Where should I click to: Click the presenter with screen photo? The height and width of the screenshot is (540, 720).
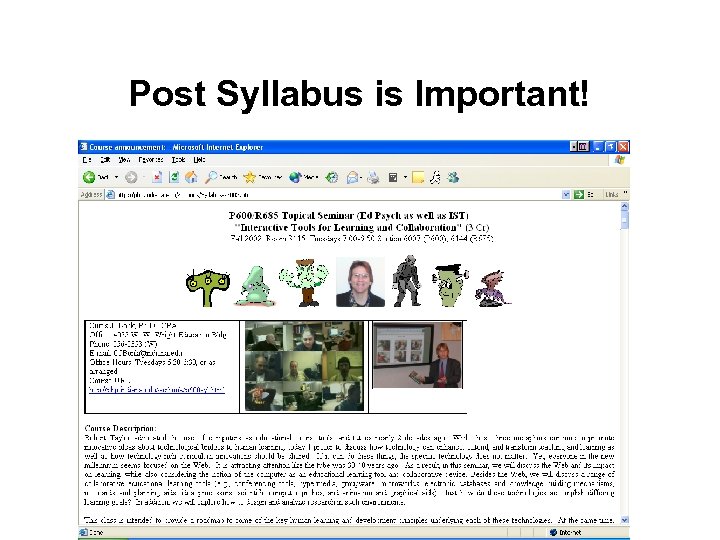tap(417, 355)
